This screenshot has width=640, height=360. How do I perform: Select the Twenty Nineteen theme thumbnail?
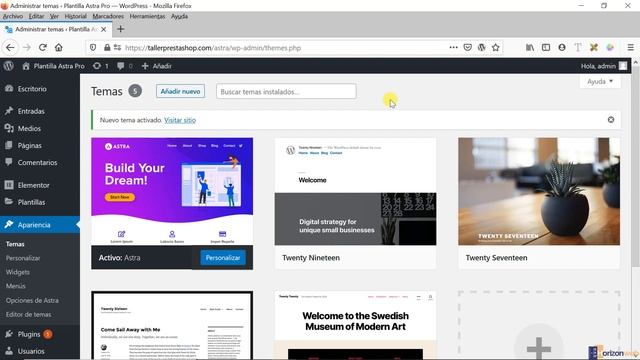pyautogui.click(x=355, y=191)
